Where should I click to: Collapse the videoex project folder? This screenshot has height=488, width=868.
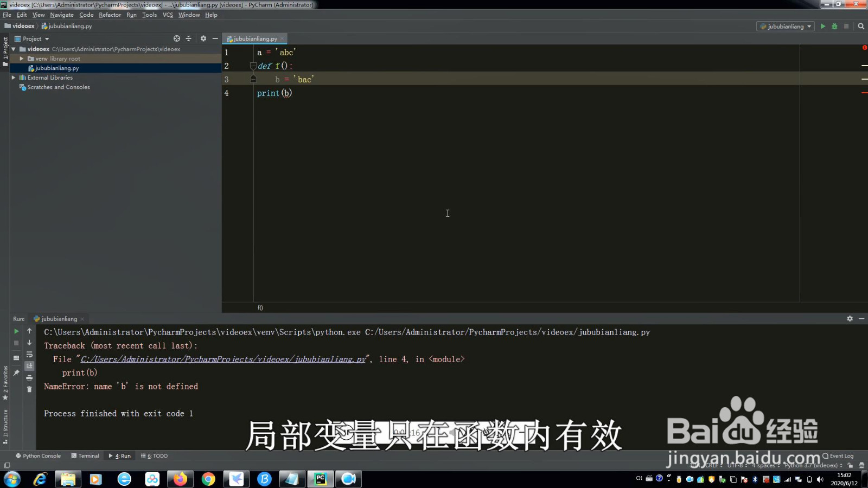point(13,49)
